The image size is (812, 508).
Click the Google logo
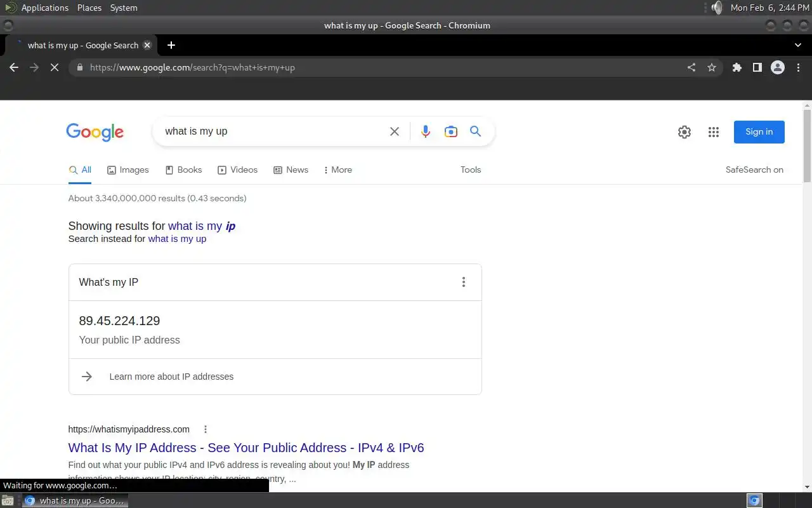pos(95,132)
